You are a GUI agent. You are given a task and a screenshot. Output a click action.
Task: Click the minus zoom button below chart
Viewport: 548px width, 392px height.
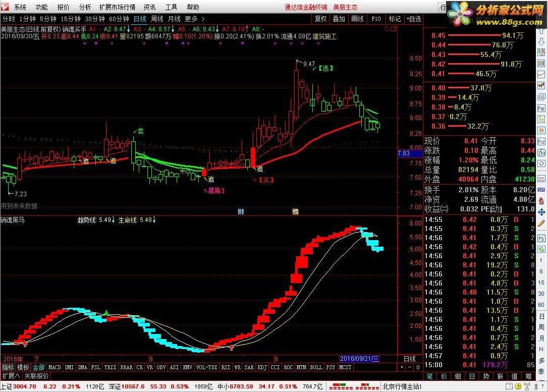click(410, 368)
